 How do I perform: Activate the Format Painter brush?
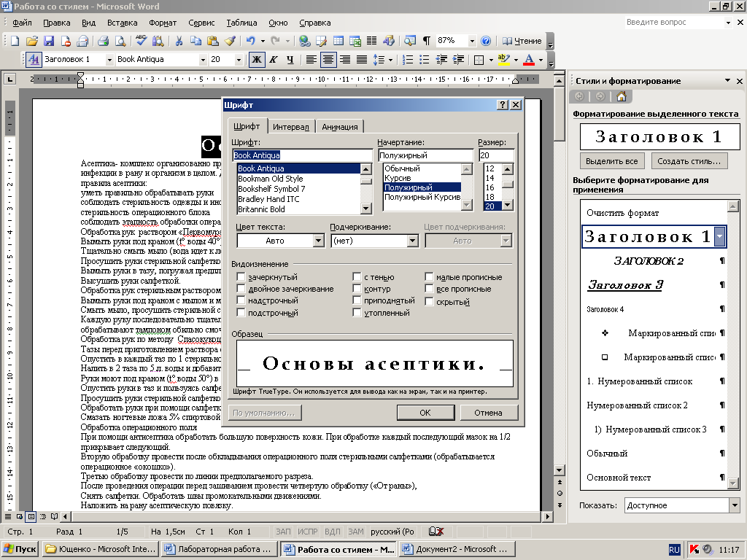coord(230,41)
